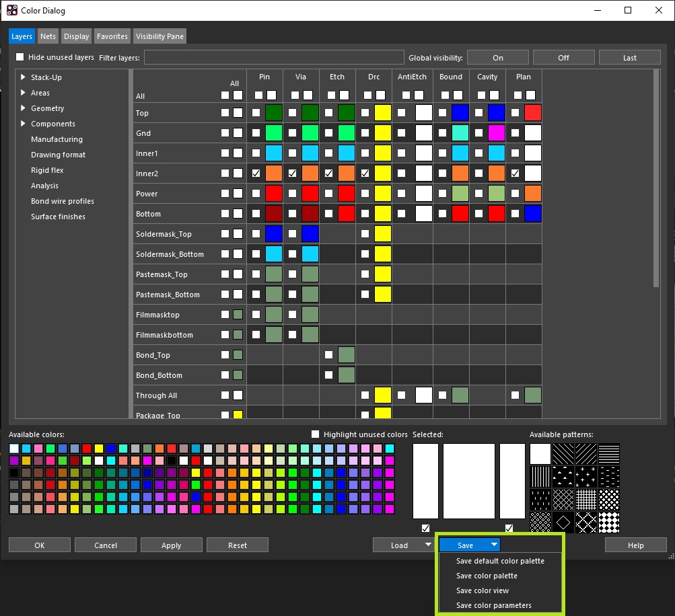Click the Apply button
This screenshot has height=616, width=675.
171,545
